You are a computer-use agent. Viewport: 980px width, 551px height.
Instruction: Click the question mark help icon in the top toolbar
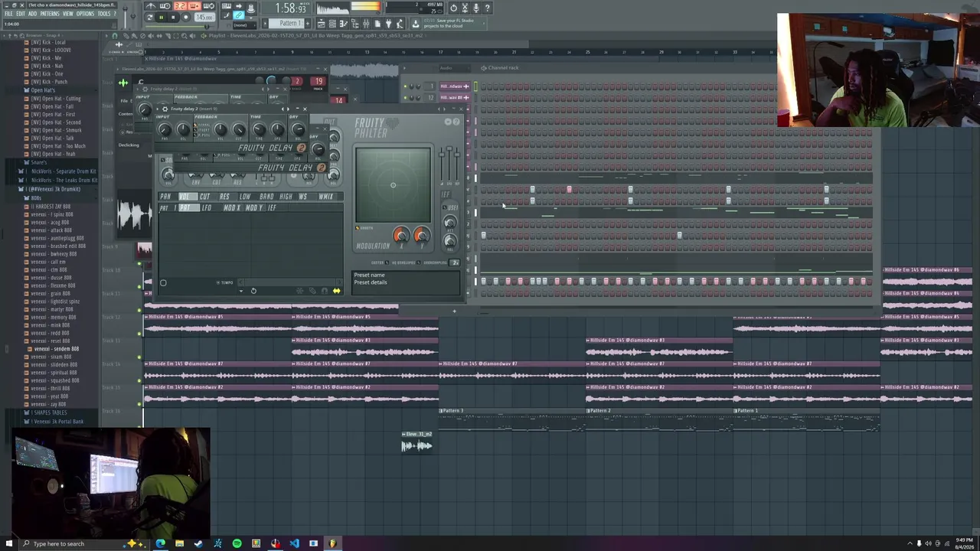(x=488, y=8)
